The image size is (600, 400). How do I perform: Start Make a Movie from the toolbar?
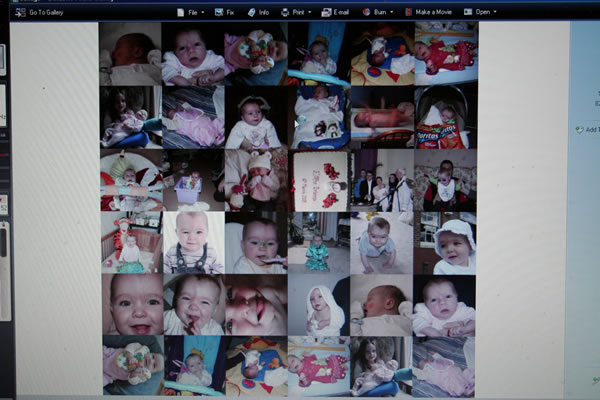(x=429, y=12)
